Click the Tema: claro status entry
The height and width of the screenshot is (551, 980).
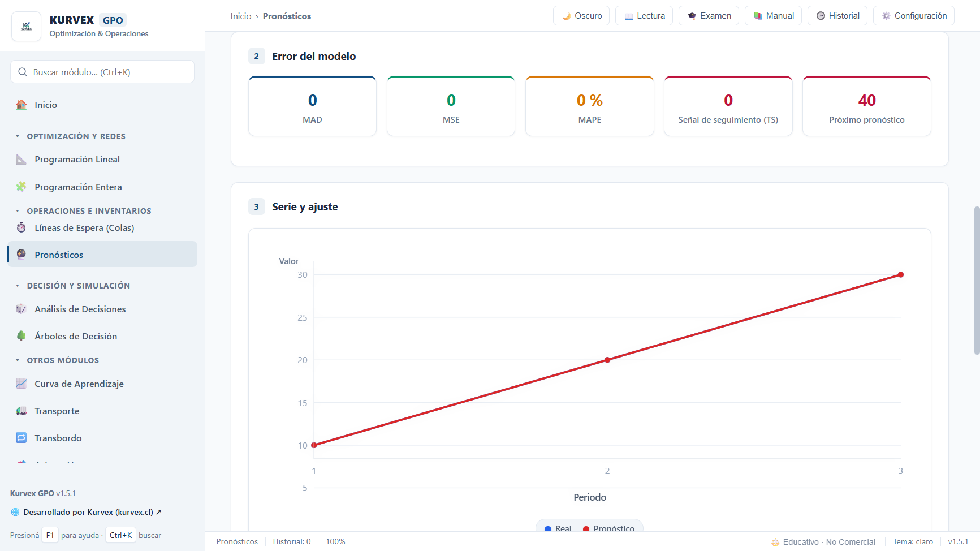913,541
